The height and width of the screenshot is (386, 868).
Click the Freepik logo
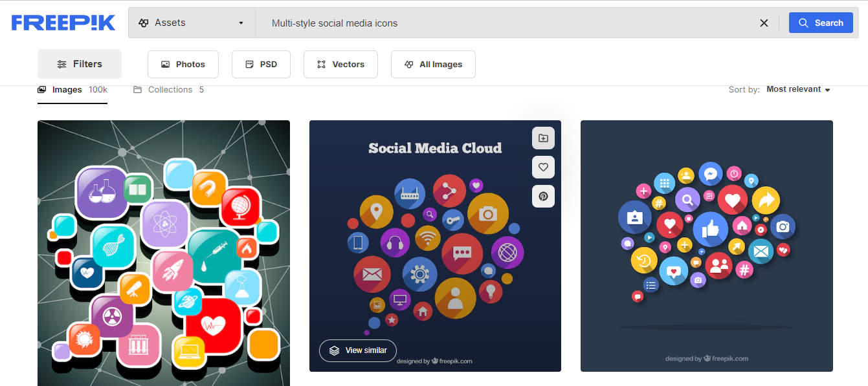click(x=63, y=22)
